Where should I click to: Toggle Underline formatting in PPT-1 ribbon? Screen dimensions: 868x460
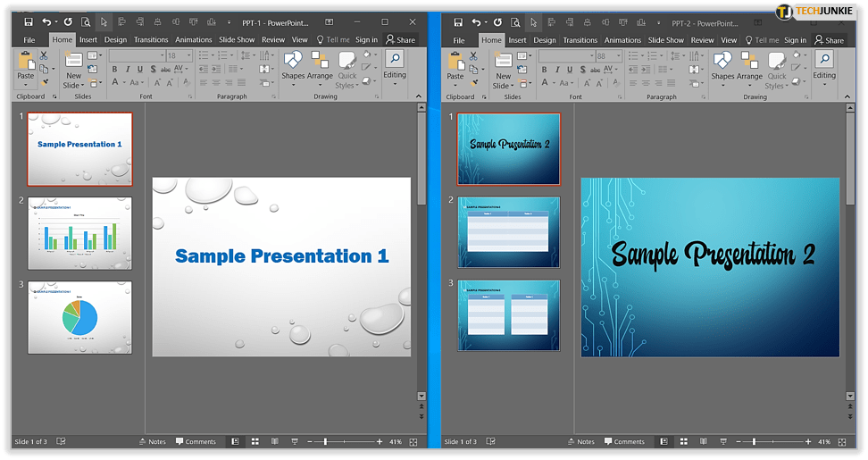click(139, 69)
